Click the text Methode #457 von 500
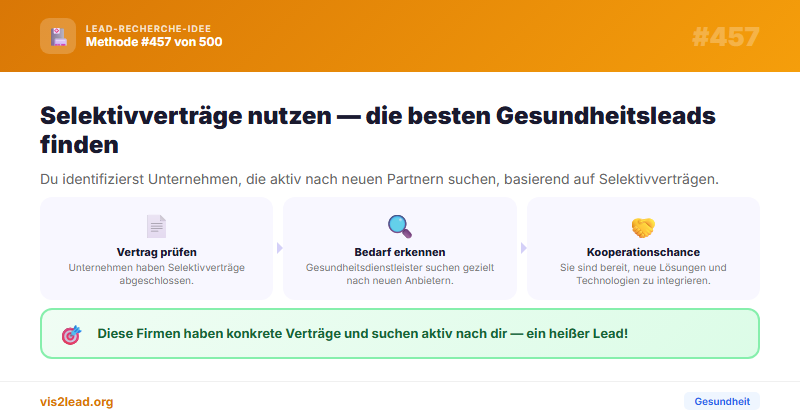The width and height of the screenshot is (800, 420). click(154, 42)
